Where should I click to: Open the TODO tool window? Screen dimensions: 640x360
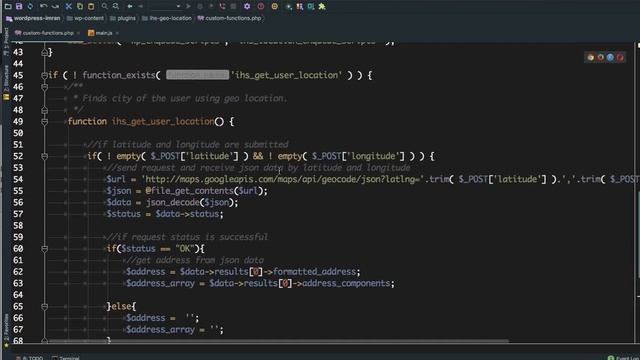29,358
